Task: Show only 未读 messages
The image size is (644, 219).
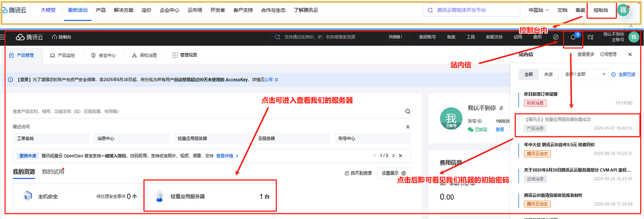Action: coord(548,74)
